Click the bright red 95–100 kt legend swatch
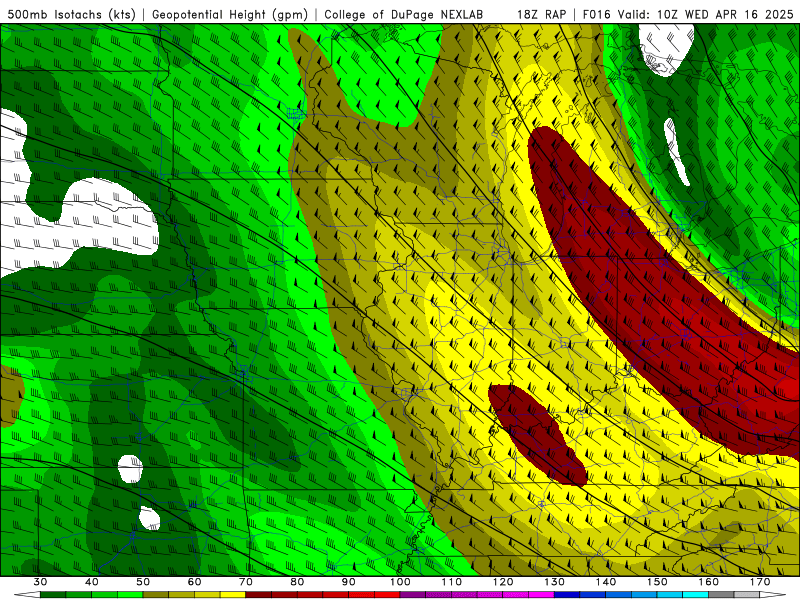This screenshot has width=800, height=600. (387, 595)
